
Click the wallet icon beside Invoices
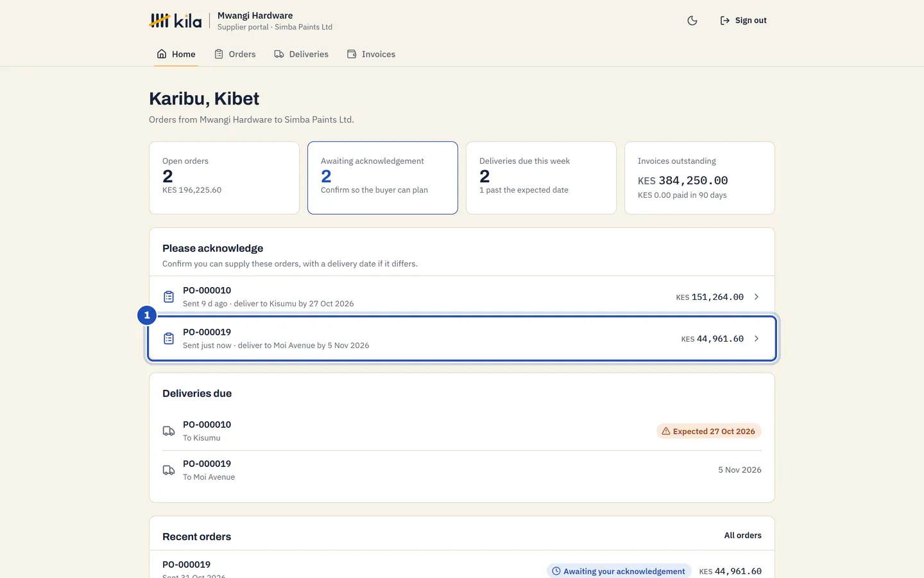(x=352, y=54)
